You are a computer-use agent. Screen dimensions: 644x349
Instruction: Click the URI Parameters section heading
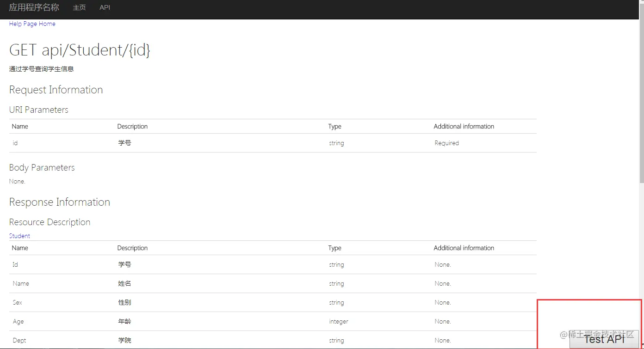(x=39, y=110)
